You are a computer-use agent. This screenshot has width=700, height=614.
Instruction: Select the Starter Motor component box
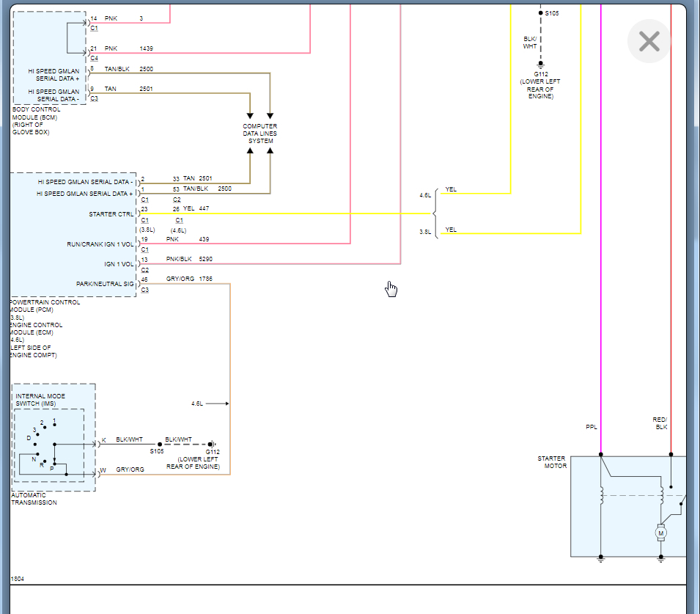coord(628,506)
